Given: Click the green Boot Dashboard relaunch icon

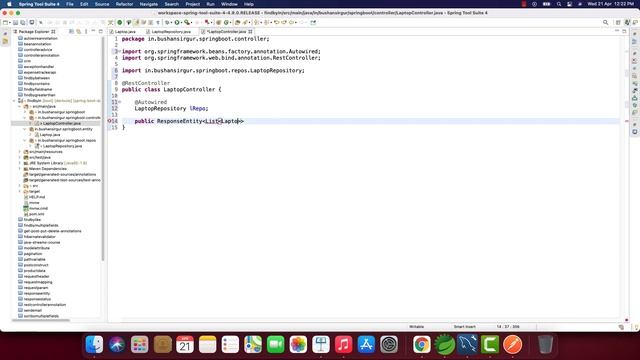Looking at the screenshot, I should 120,22.
